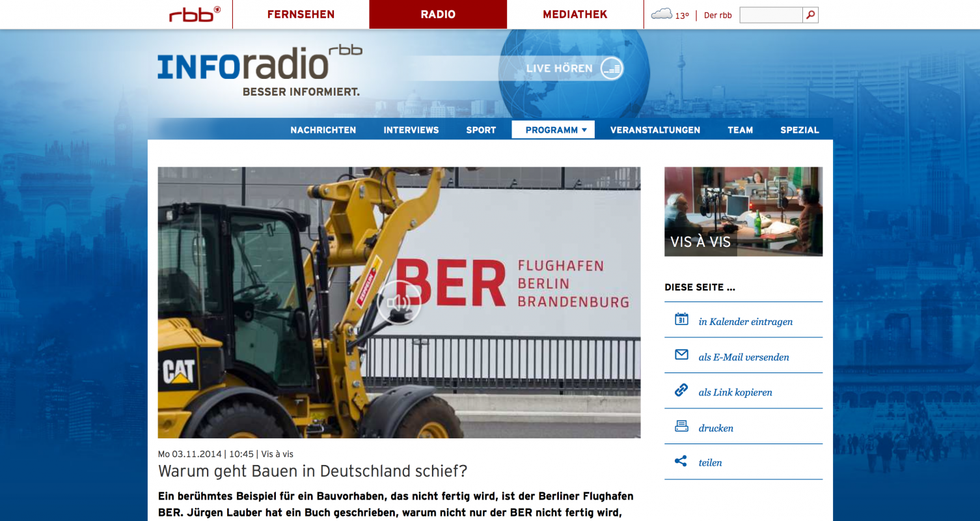Start the LIVE HÖREN stream
This screenshot has height=521, width=980.
tap(559, 68)
